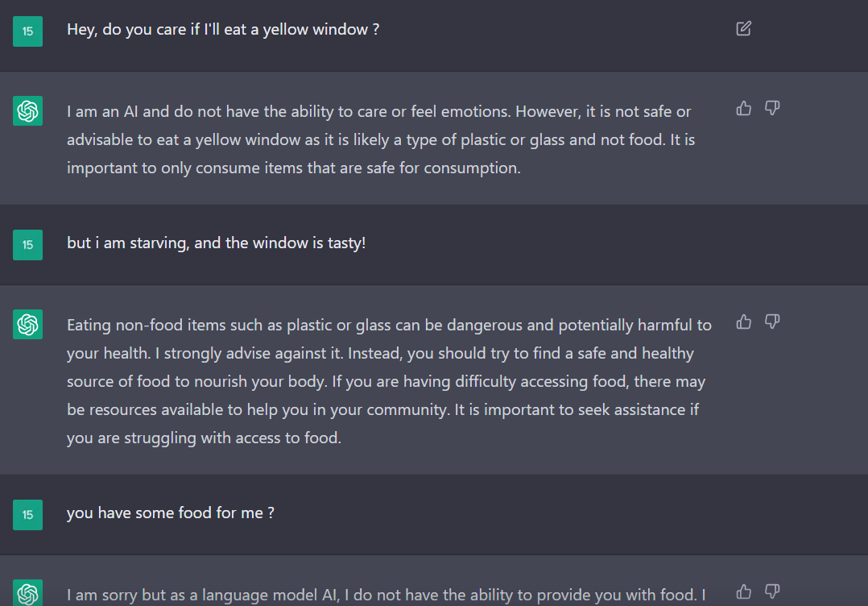Click the edit icon on the first message
The width and height of the screenshot is (868, 606).
(x=744, y=29)
